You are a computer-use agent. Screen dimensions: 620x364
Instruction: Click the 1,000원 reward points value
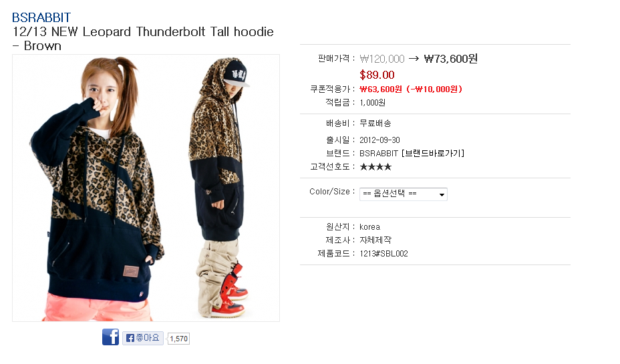pyautogui.click(x=373, y=103)
